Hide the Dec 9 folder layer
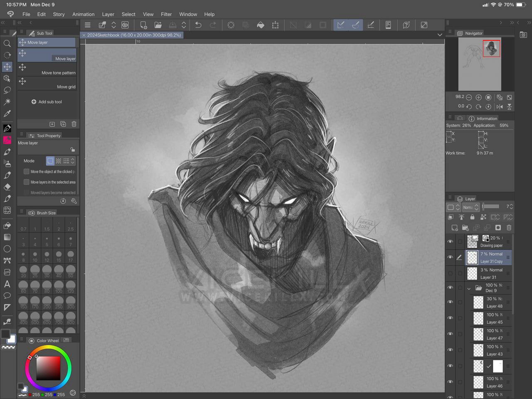This screenshot has width=532, height=399. [x=450, y=287]
